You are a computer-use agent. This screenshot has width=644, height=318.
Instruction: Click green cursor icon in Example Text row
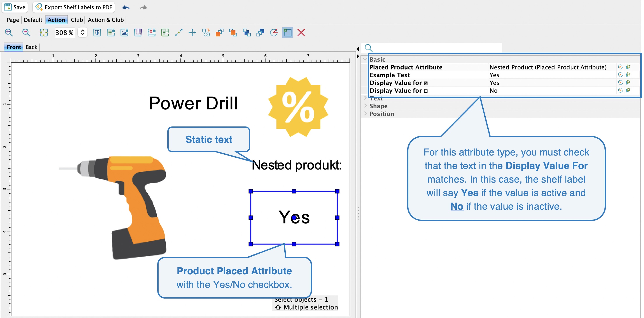pos(628,75)
